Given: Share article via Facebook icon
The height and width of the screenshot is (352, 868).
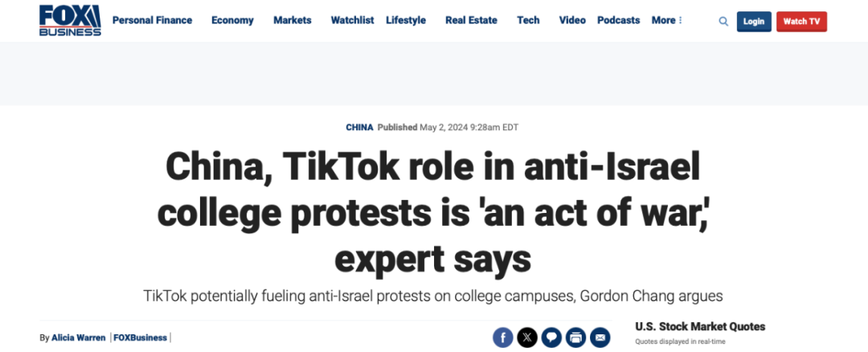Looking at the screenshot, I should click(x=502, y=337).
